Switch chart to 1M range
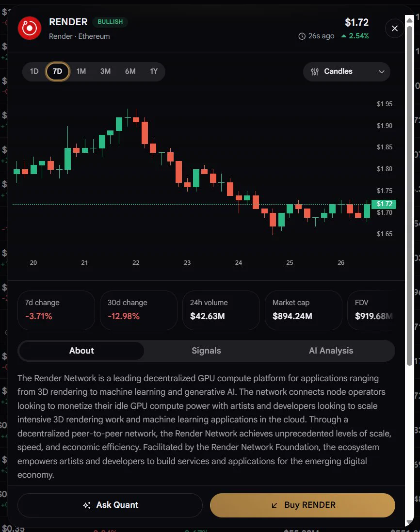420x532 pixels. pyautogui.click(x=81, y=71)
